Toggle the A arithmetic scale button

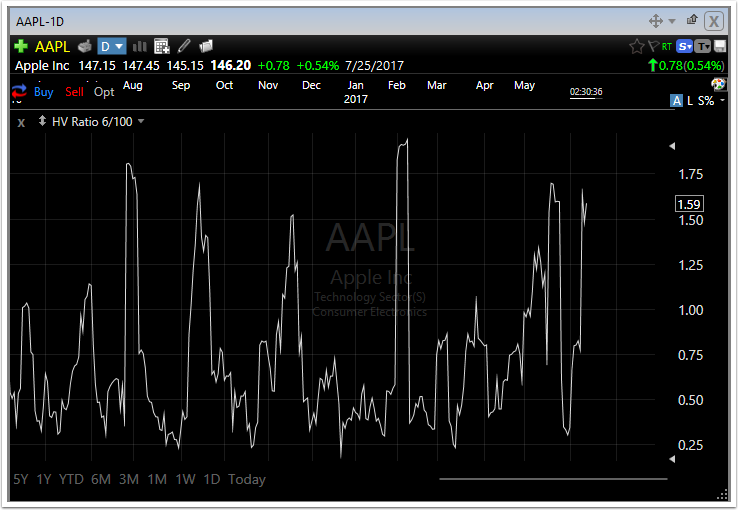click(x=676, y=101)
